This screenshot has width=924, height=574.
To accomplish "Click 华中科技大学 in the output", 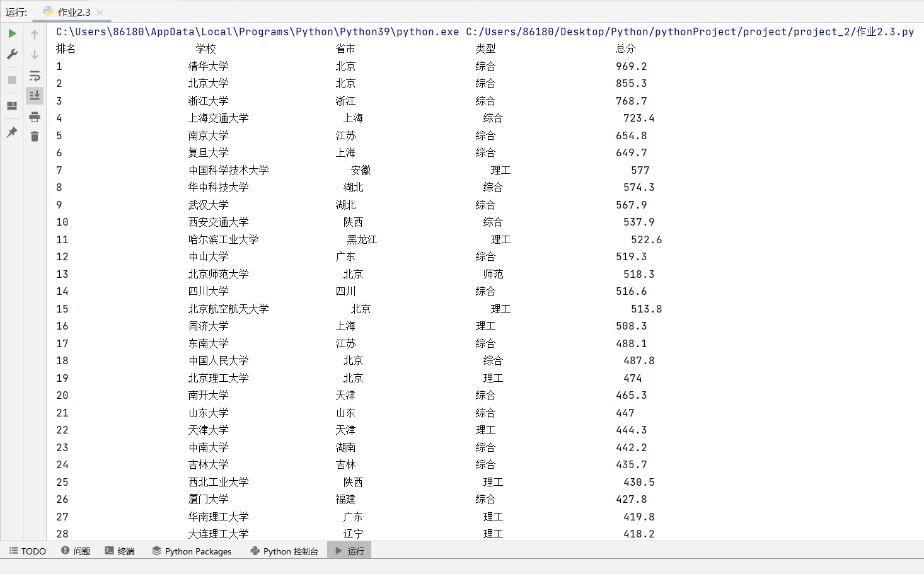I will coord(218,187).
